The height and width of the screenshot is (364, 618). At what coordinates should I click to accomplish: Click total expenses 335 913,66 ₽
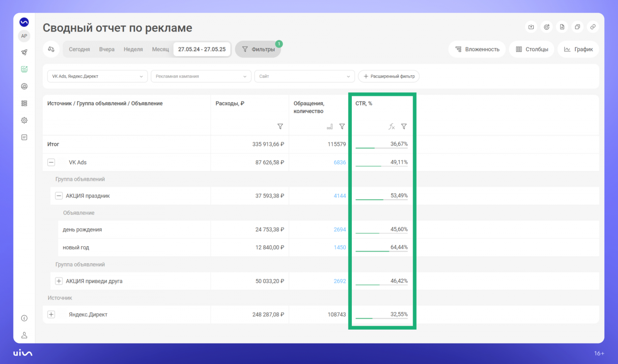(268, 144)
